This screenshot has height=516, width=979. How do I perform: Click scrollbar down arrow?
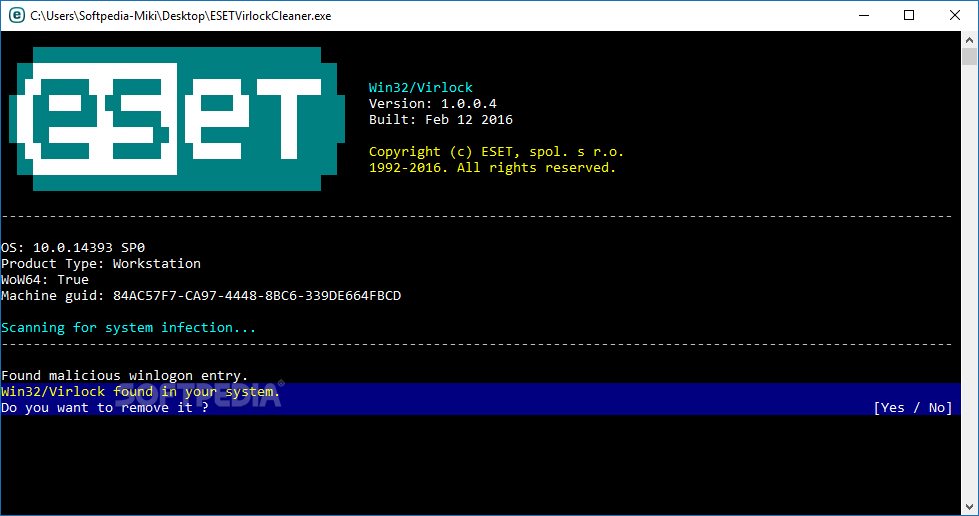point(969,507)
